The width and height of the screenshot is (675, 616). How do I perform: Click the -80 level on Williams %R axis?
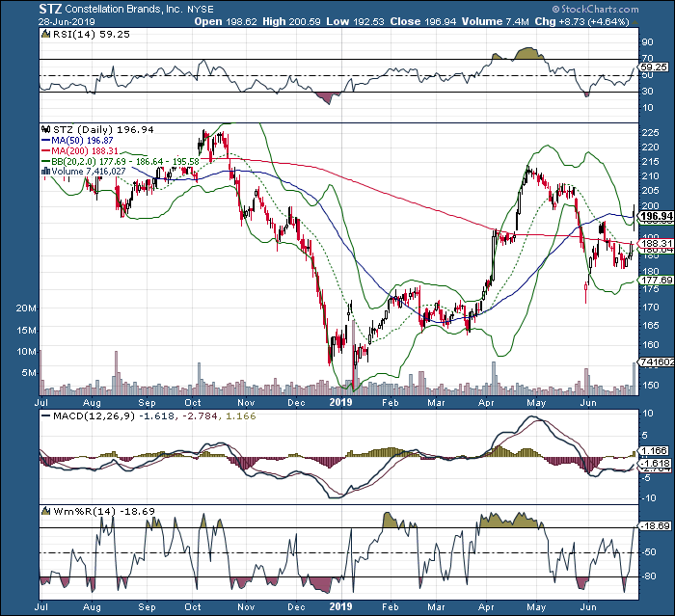coord(649,576)
